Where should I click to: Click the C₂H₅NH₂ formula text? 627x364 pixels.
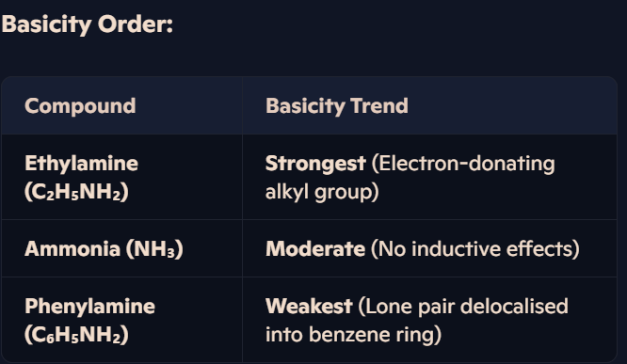[x=76, y=192]
